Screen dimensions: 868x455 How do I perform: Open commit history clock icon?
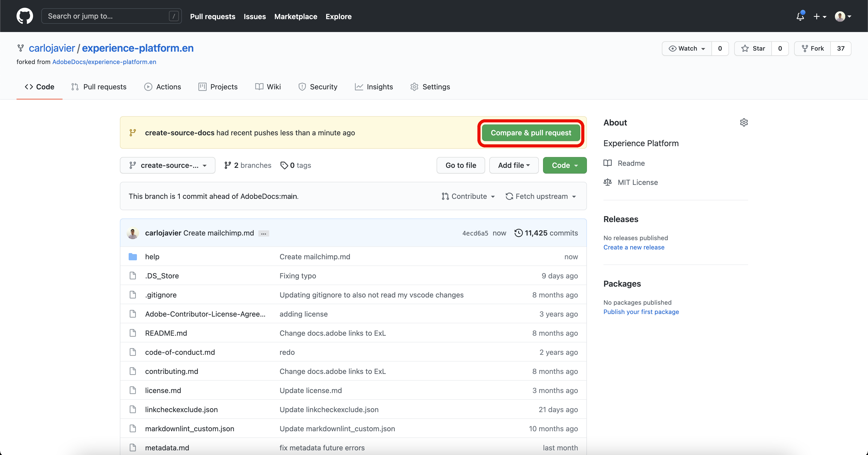click(x=518, y=233)
